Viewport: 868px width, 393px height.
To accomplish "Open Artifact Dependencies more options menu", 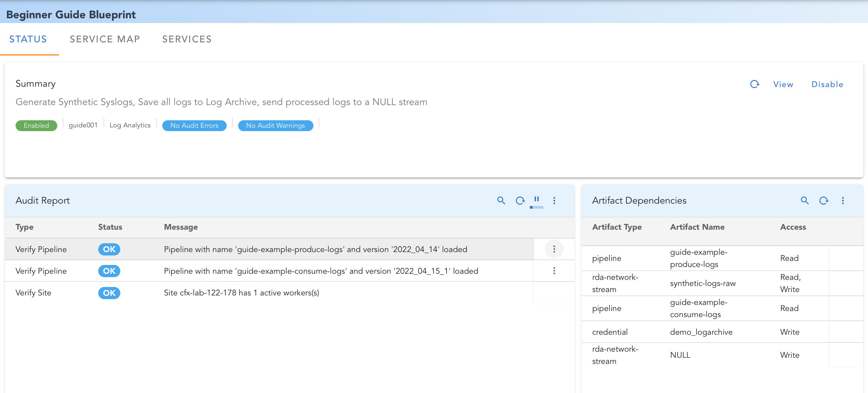I will 843,201.
